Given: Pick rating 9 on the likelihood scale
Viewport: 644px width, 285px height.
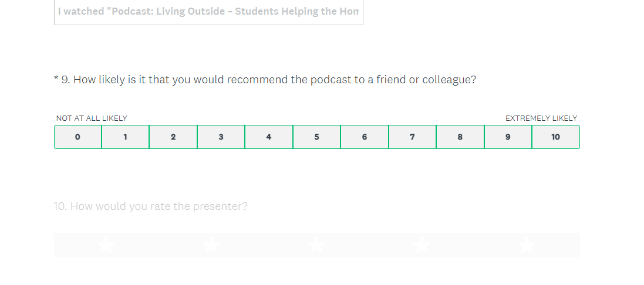Looking at the screenshot, I should tap(508, 137).
